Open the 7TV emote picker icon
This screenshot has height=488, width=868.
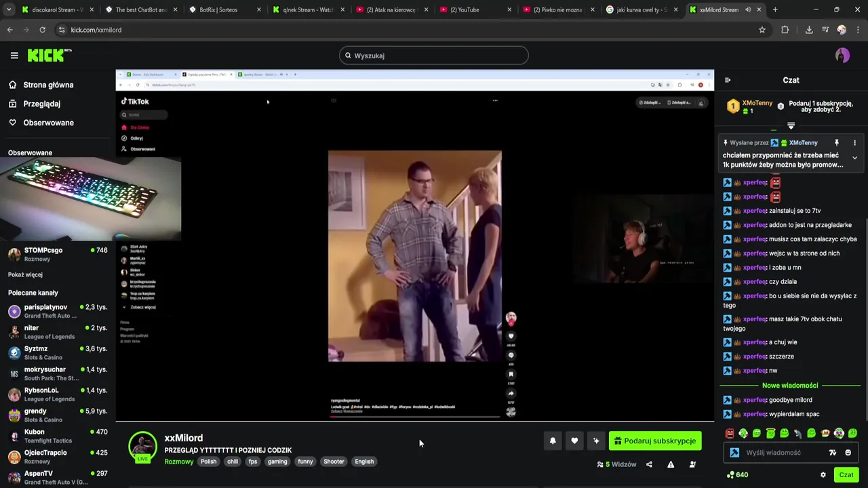(x=833, y=453)
